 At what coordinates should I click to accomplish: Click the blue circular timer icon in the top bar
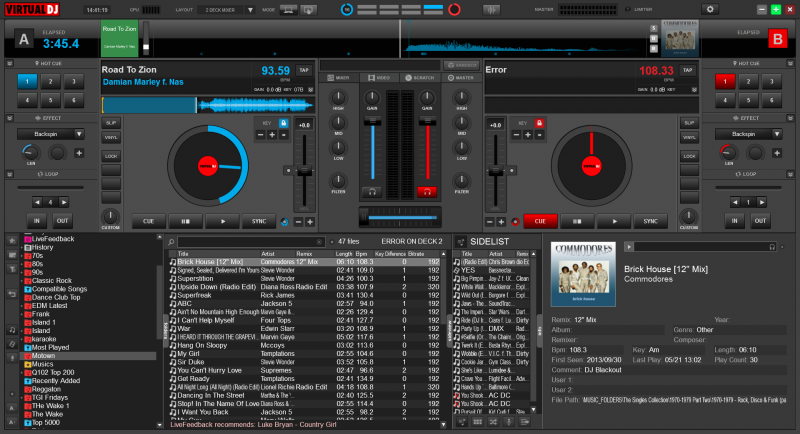pyautogui.click(x=347, y=9)
